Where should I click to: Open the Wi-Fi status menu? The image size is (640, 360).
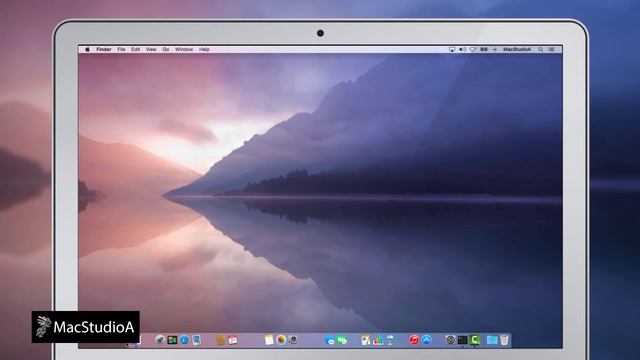point(473,49)
